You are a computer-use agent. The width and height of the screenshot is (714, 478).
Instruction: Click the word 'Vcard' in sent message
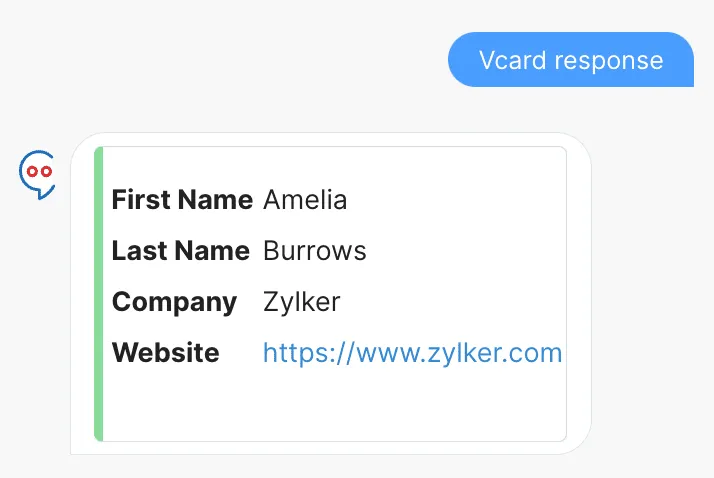click(x=512, y=60)
